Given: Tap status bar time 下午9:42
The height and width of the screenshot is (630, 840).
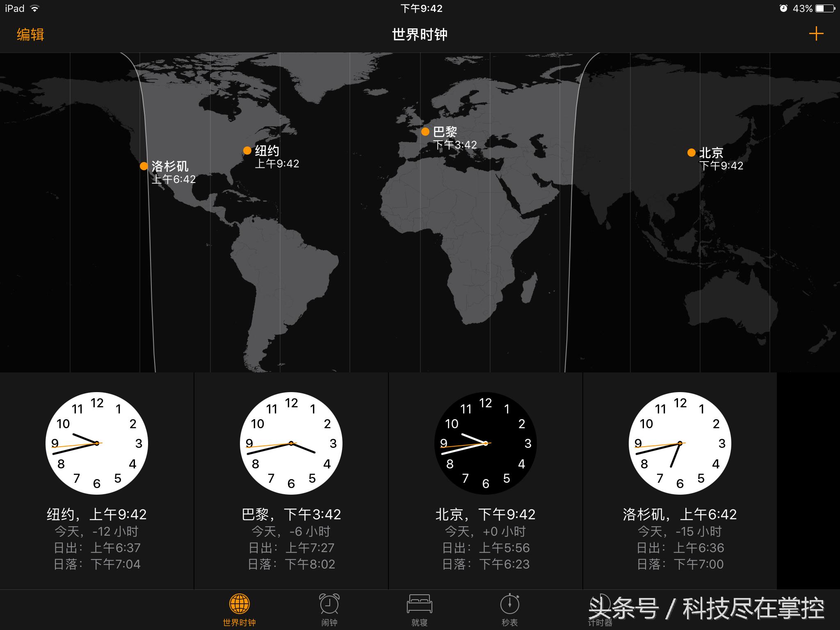Looking at the screenshot, I should (x=421, y=9).
